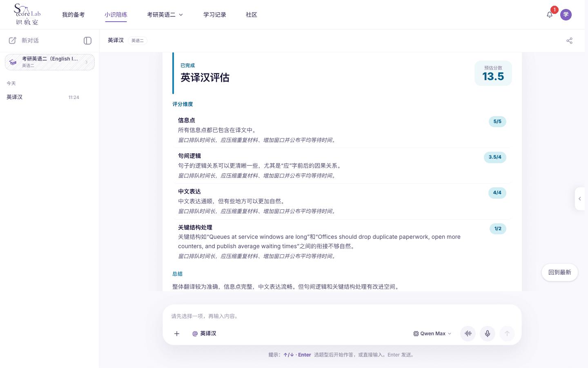
Task: Open the Qwen Max model dropdown
Action: (432, 334)
